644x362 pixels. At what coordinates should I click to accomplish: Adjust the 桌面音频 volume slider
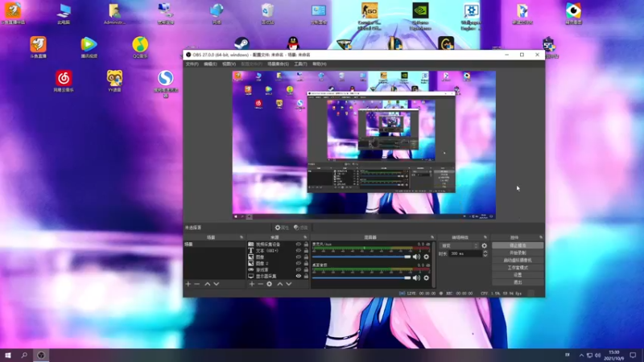click(361, 278)
